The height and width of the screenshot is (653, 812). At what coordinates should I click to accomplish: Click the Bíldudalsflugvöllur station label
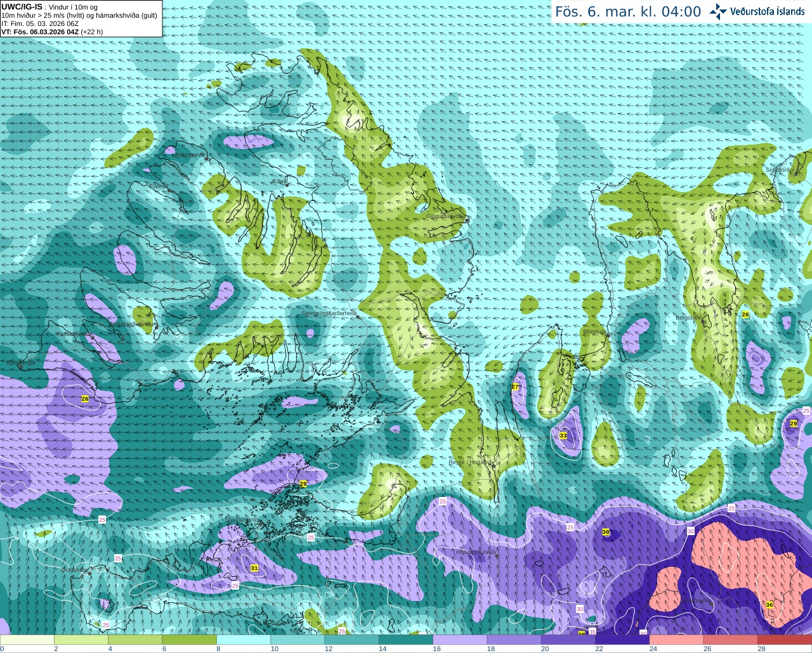[131, 323]
